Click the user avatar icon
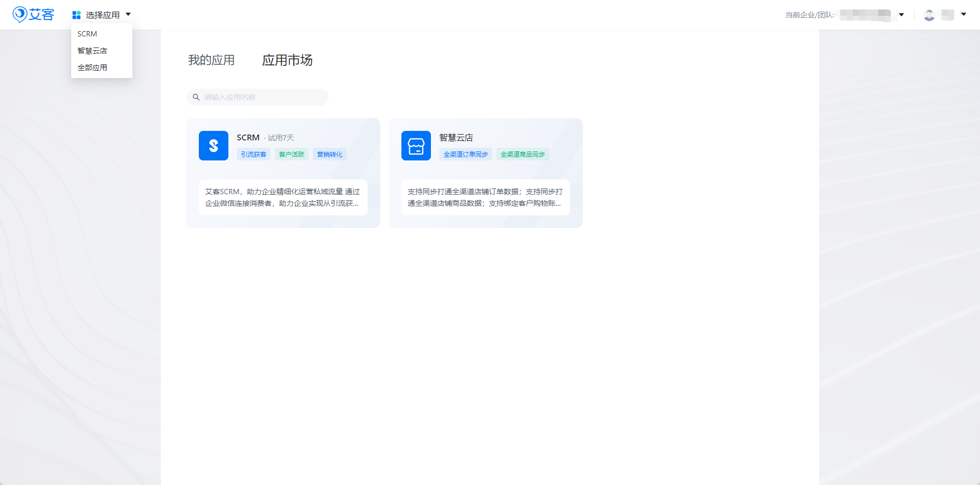Screen dimensions: 980x485 [929, 15]
